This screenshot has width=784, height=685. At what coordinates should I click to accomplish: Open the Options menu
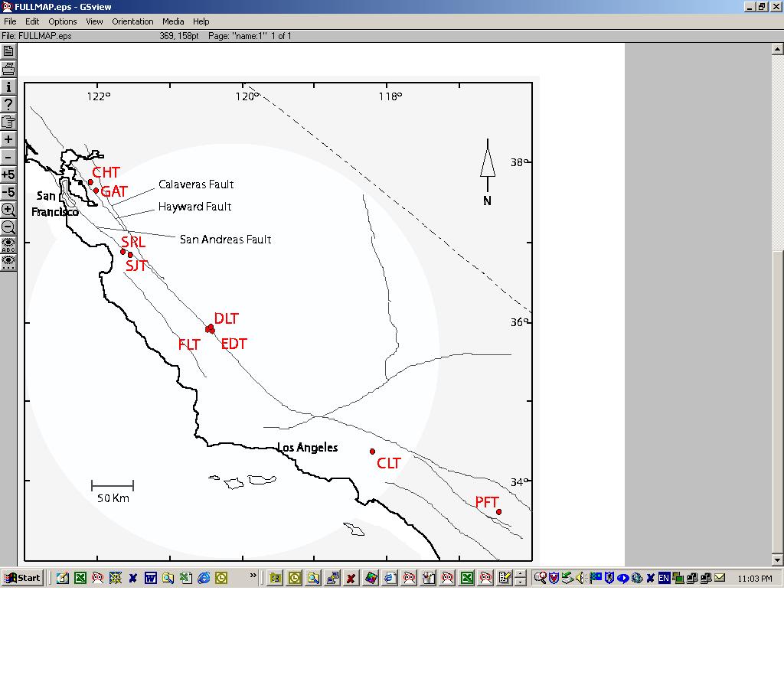(63, 21)
